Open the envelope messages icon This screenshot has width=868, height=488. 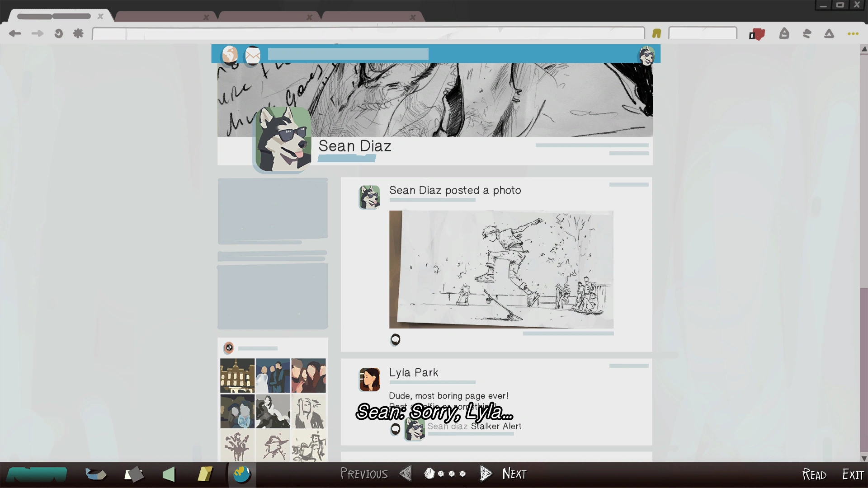[253, 55]
